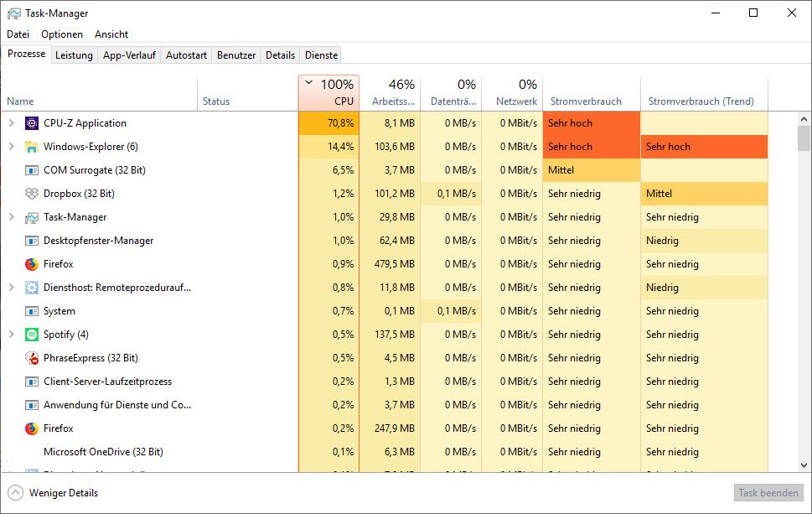Expand the Task-Manager process entry

11,217
